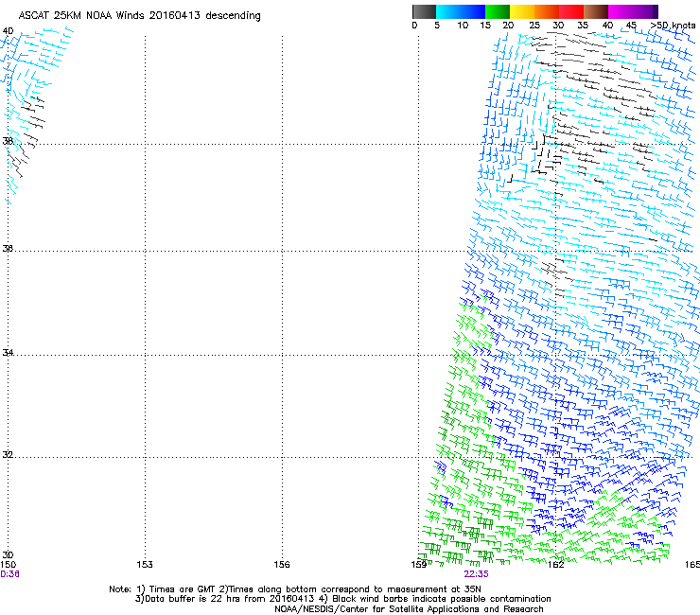Screen dimensions: 700x615
Task: Click the latitude axis label '32'
Action: tap(8, 455)
